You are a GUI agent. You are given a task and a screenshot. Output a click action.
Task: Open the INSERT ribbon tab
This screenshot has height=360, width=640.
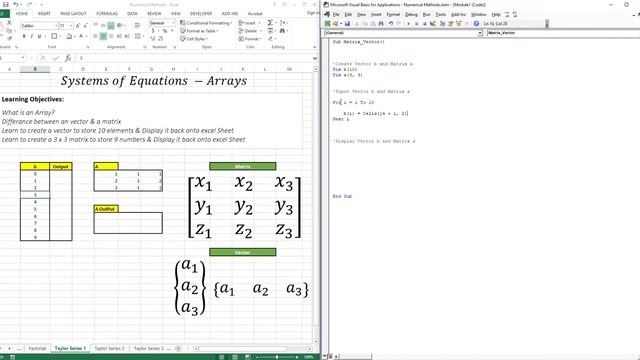tap(44, 13)
